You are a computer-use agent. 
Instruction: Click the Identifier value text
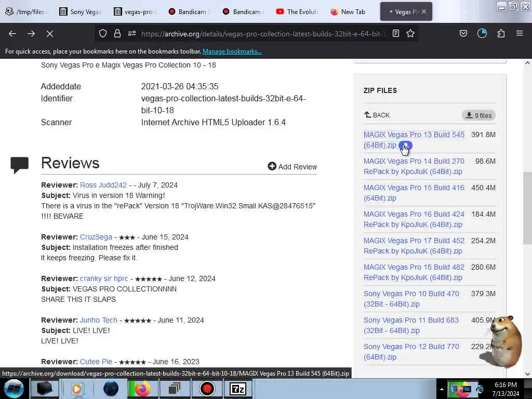pyautogui.click(x=223, y=104)
